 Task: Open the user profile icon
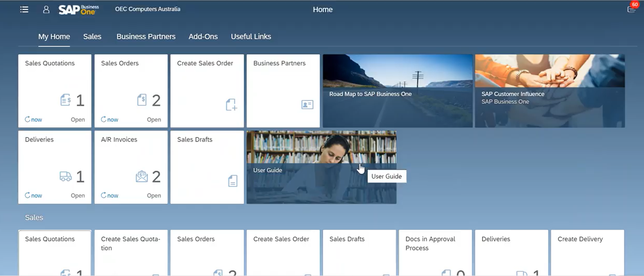point(46,9)
